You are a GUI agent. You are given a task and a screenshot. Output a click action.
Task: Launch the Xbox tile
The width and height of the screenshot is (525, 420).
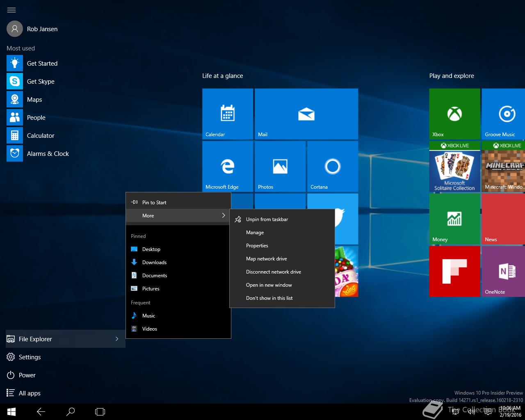tap(454, 114)
